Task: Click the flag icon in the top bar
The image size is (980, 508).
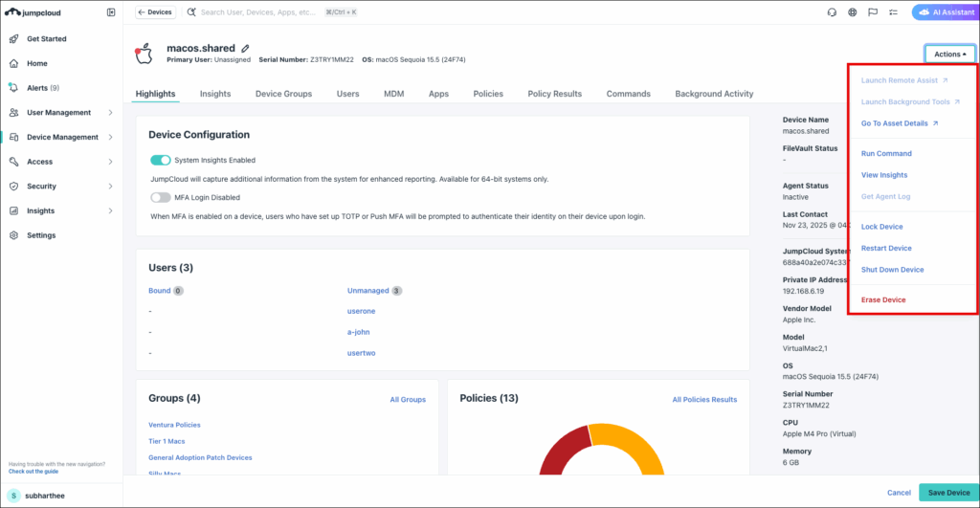Action: pos(872,12)
